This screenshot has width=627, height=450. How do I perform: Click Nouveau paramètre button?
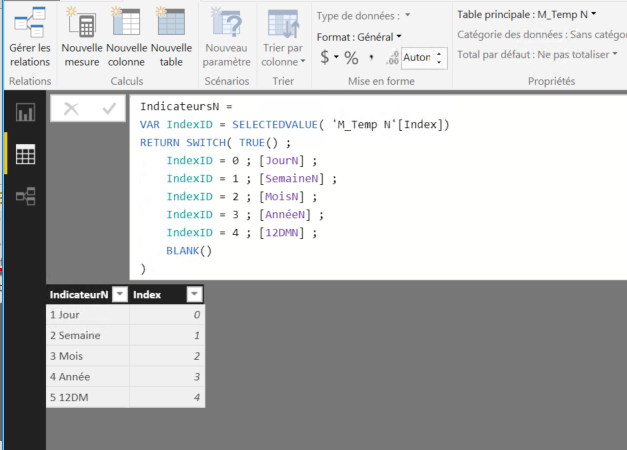click(x=226, y=37)
